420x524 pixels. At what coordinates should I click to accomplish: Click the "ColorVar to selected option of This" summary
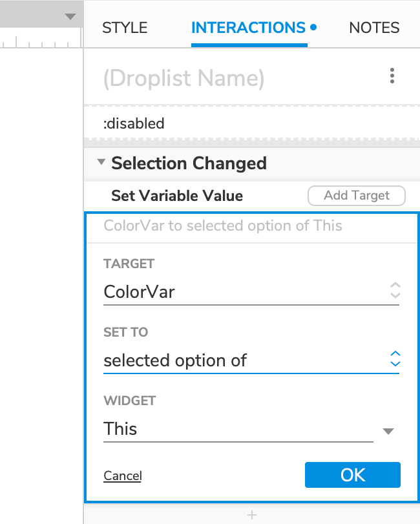(x=223, y=226)
